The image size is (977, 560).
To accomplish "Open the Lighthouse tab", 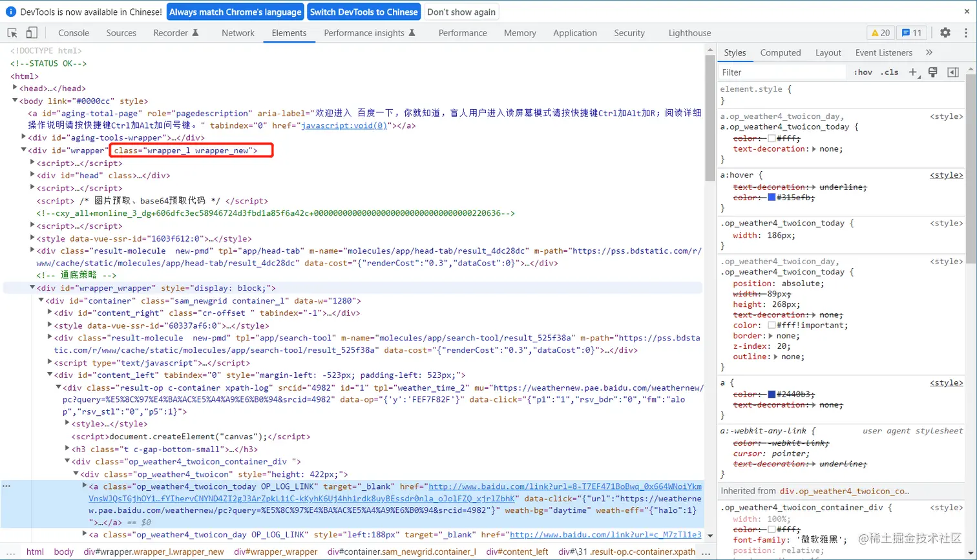I will click(689, 33).
